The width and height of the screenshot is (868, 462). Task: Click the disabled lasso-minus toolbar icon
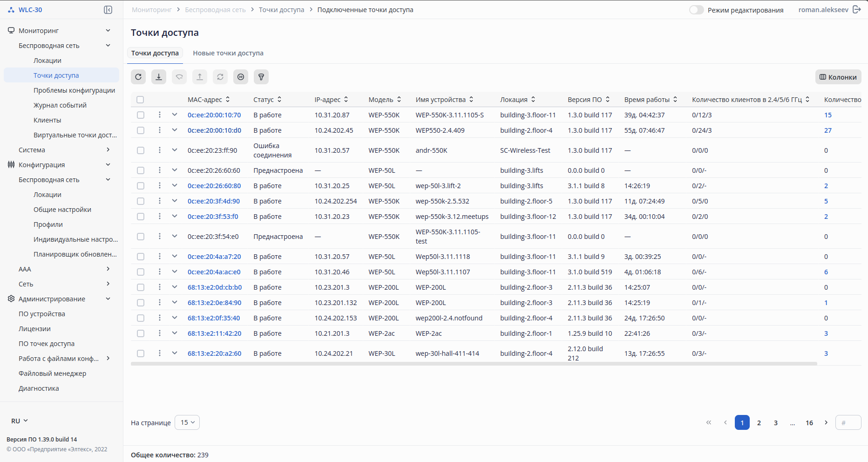pyautogui.click(x=179, y=77)
